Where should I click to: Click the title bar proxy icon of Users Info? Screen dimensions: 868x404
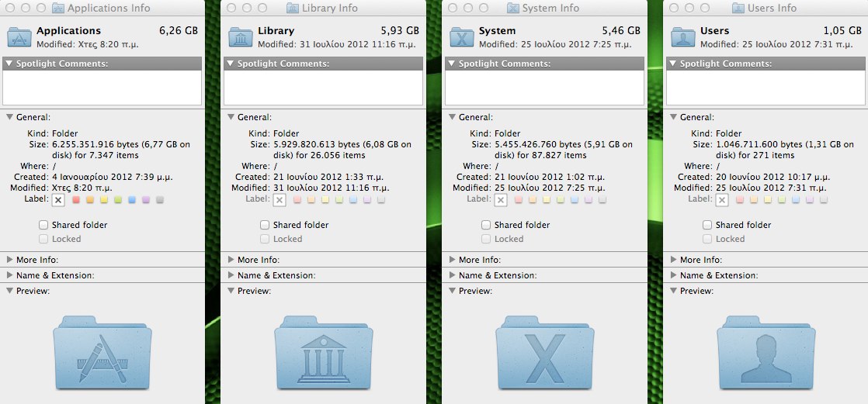(738, 9)
